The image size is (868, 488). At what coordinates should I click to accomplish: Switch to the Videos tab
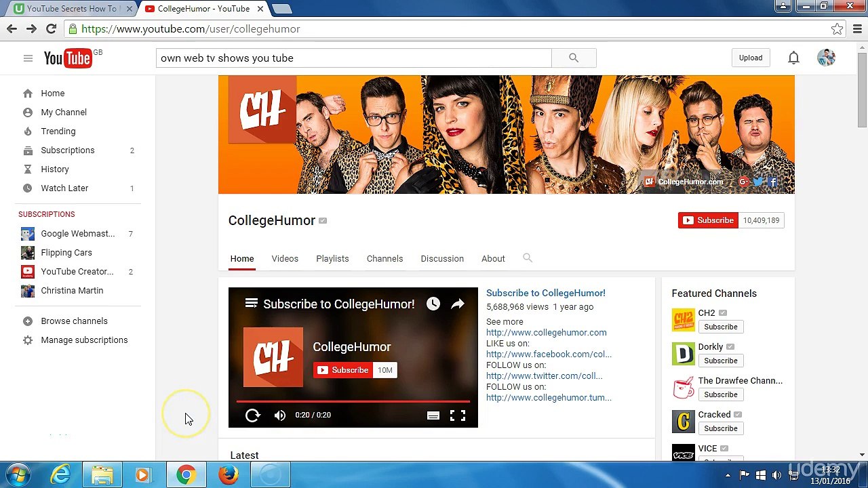pyautogui.click(x=285, y=258)
